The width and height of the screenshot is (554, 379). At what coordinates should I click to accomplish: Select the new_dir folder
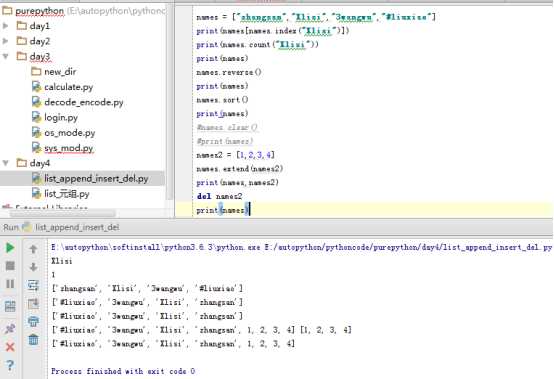[60, 71]
